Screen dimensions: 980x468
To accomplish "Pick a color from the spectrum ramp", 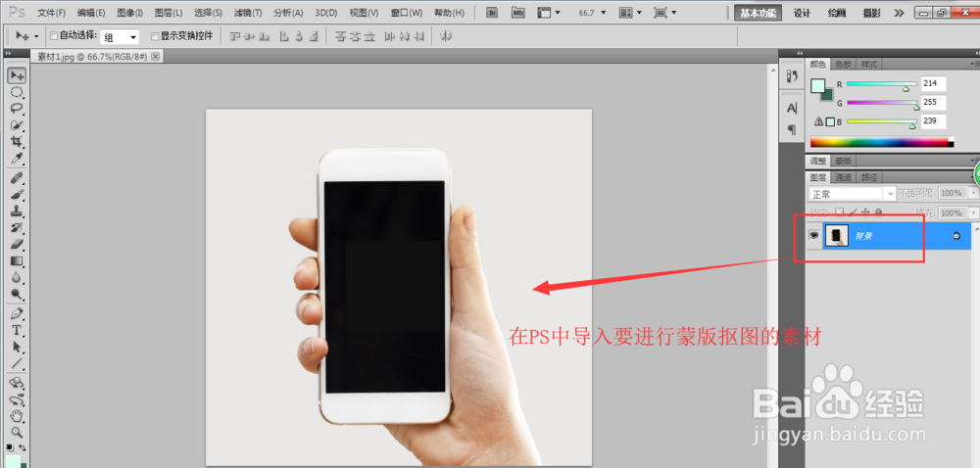I will [x=882, y=142].
